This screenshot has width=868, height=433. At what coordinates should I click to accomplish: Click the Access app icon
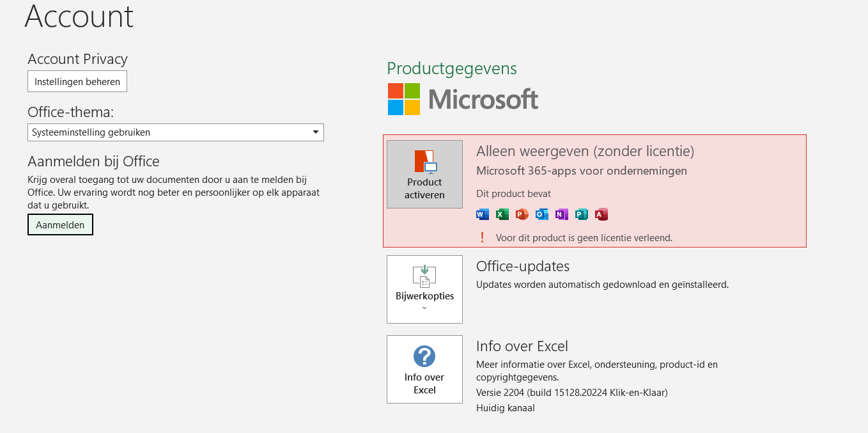601,214
